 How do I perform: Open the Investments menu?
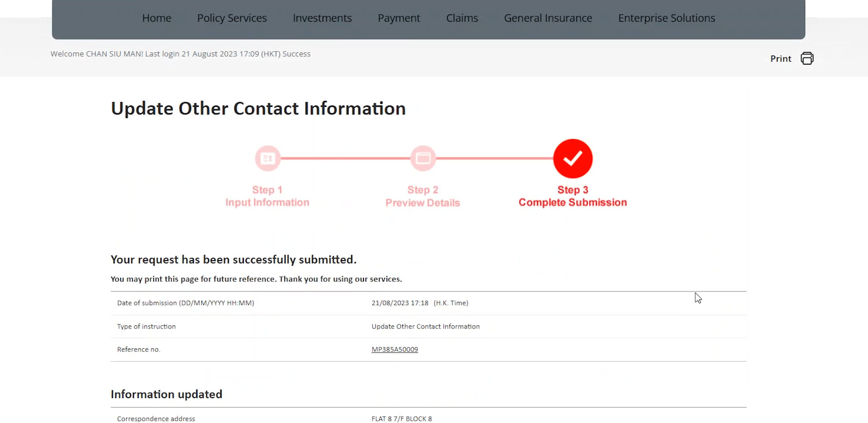click(x=322, y=18)
